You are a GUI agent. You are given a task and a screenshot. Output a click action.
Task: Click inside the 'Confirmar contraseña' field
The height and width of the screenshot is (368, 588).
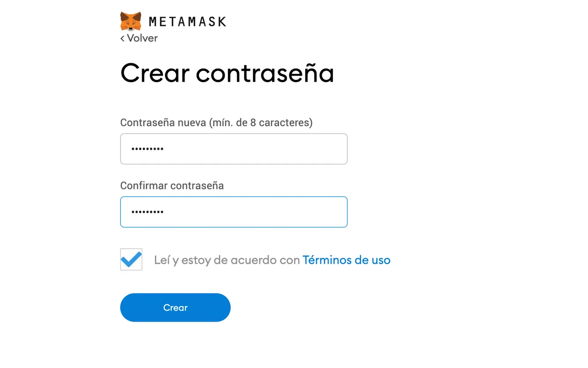click(x=234, y=212)
